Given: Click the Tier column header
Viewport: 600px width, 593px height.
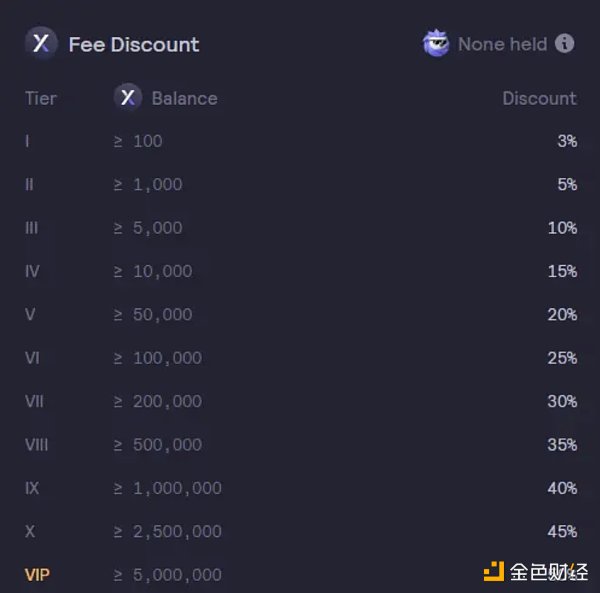Looking at the screenshot, I should point(41,98).
